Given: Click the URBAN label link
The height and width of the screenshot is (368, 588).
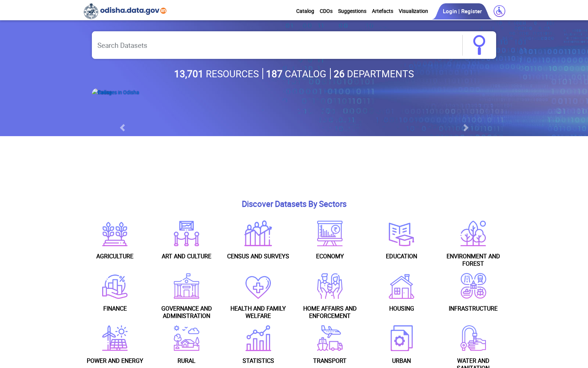Looking at the screenshot, I should click(401, 361).
